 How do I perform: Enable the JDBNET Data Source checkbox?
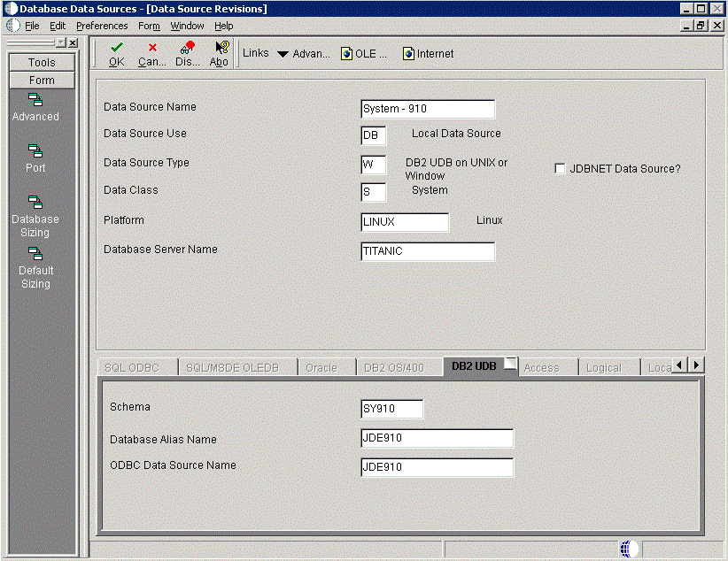560,169
